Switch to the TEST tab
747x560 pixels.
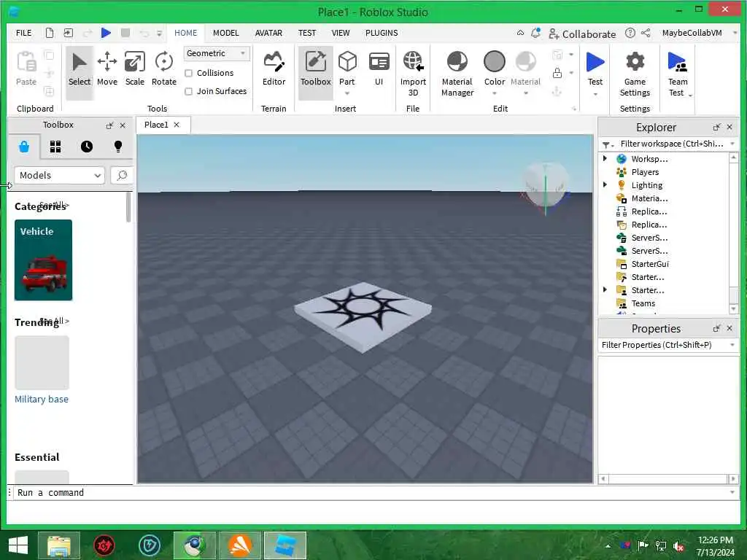(x=307, y=33)
